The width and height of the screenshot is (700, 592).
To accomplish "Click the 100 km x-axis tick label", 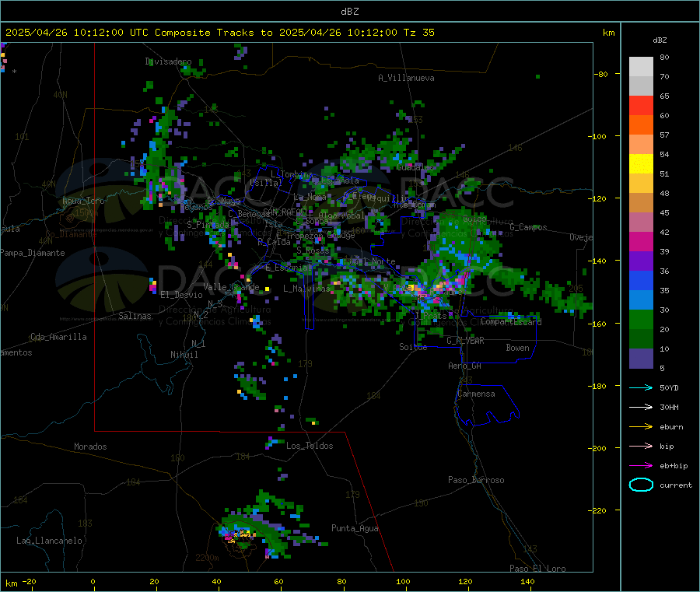I will point(403,581).
